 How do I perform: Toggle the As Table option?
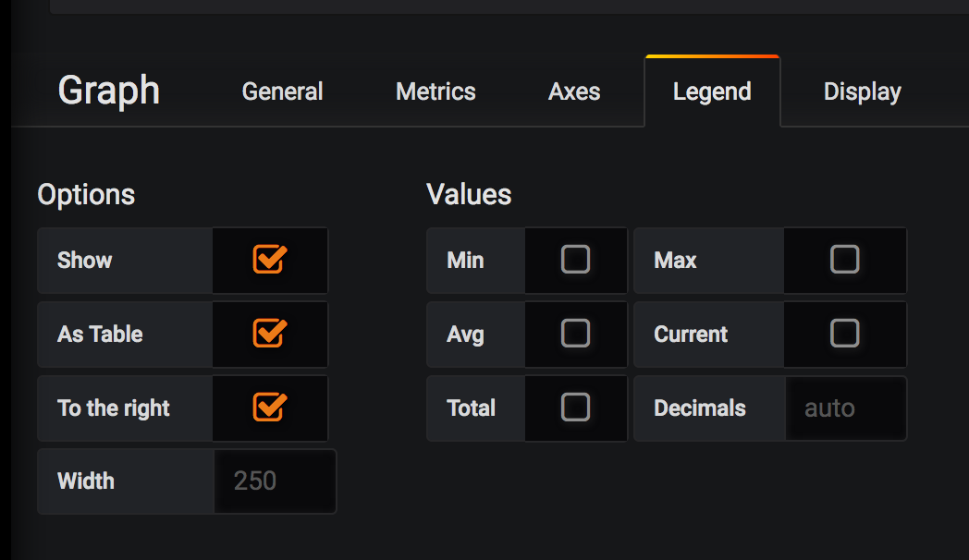click(269, 335)
